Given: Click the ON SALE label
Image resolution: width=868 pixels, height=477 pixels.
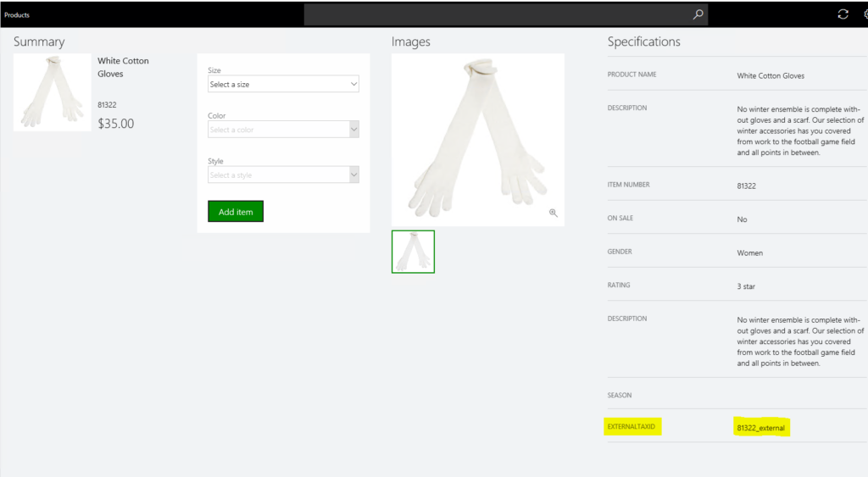Looking at the screenshot, I should click(620, 218).
